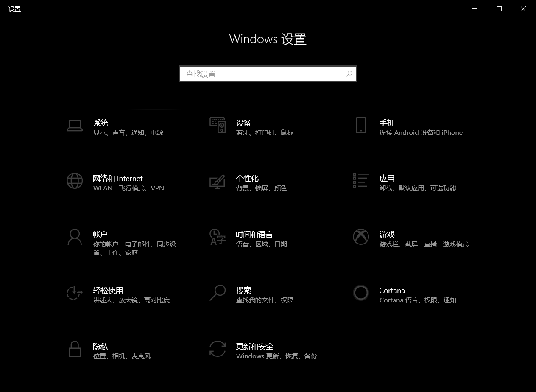
Task: Maximize the 设置 window
Action: click(x=499, y=9)
